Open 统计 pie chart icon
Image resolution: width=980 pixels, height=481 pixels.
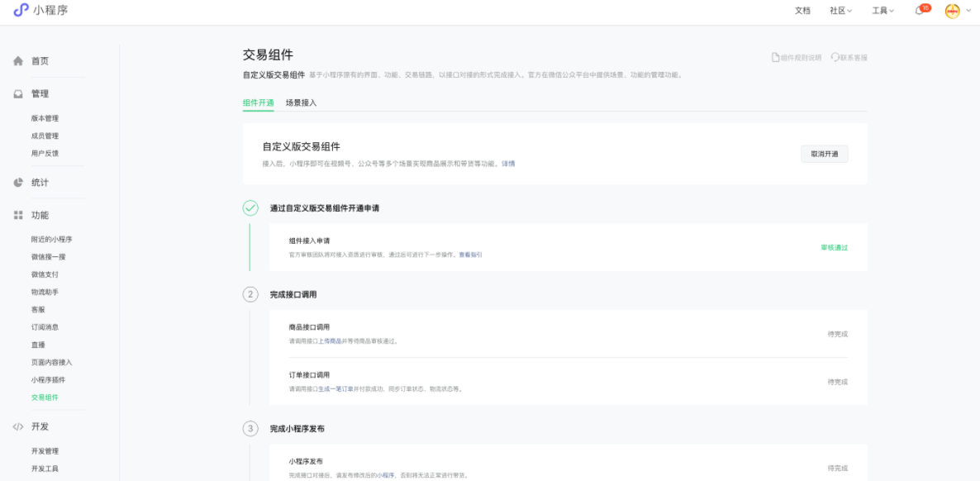click(x=18, y=183)
